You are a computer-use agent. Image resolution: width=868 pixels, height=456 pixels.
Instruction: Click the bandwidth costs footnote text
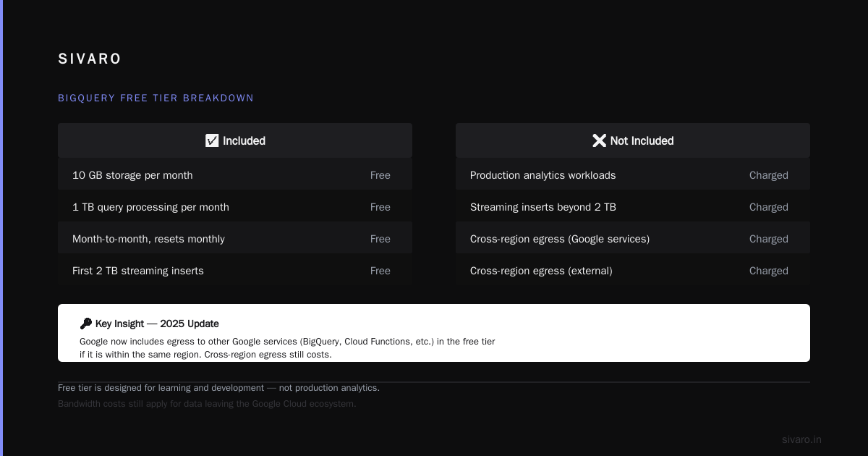coord(207,404)
